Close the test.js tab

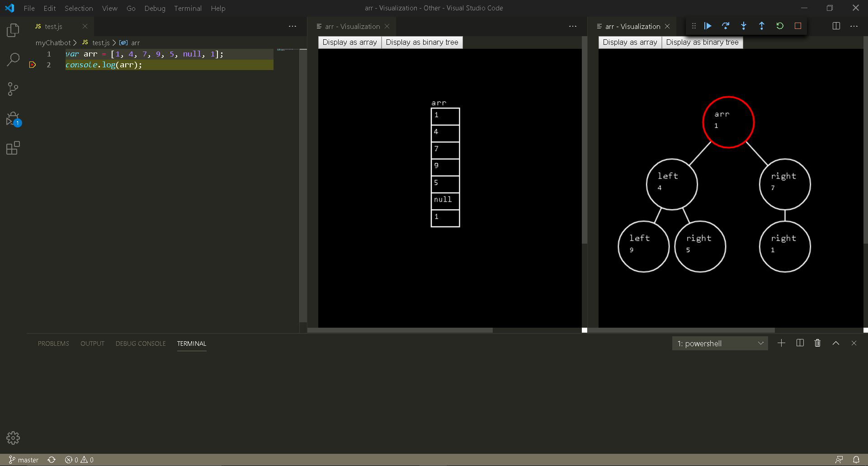85,26
